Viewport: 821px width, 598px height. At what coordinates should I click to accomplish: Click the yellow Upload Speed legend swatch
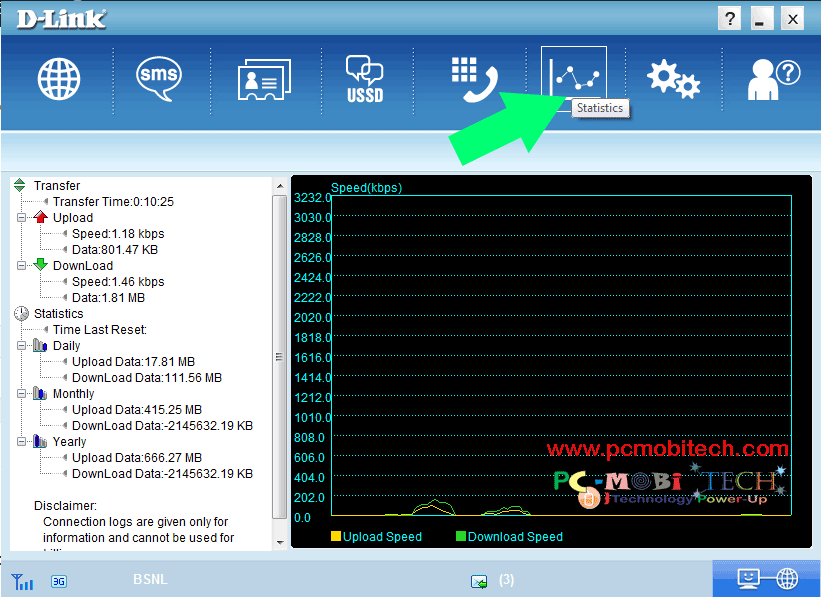pyautogui.click(x=336, y=536)
